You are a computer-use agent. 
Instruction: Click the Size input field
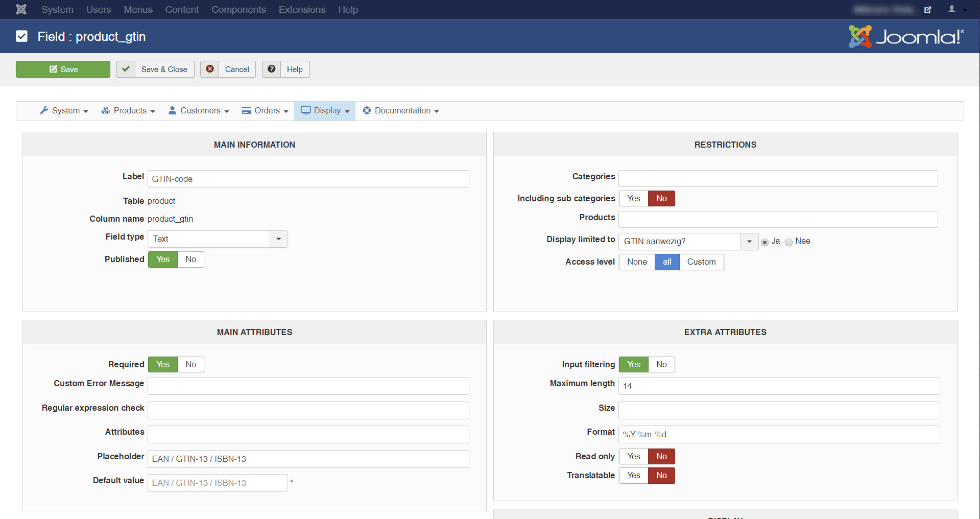coord(779,411)
